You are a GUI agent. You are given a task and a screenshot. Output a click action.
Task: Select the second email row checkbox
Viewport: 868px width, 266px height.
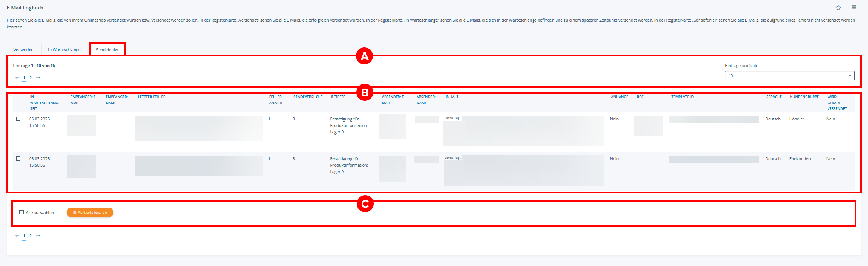19,159
